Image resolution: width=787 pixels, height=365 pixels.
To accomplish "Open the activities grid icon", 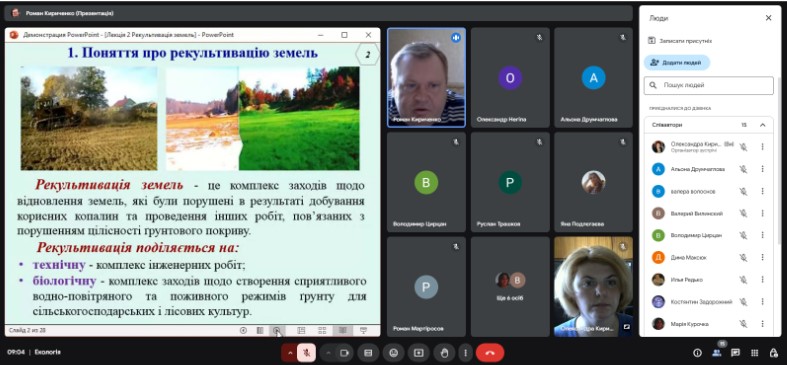I will (x=754, y=353).
